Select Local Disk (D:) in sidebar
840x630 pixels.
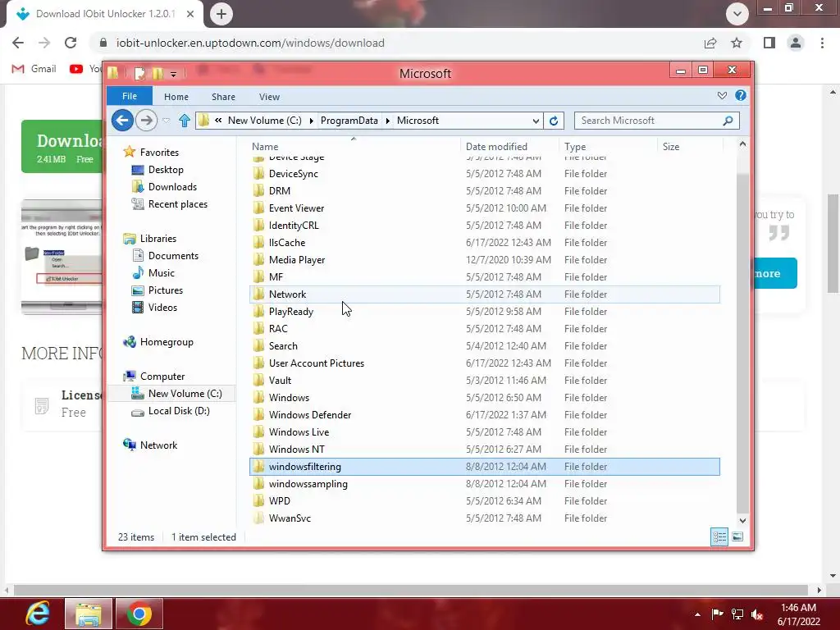tap(178, 411)
